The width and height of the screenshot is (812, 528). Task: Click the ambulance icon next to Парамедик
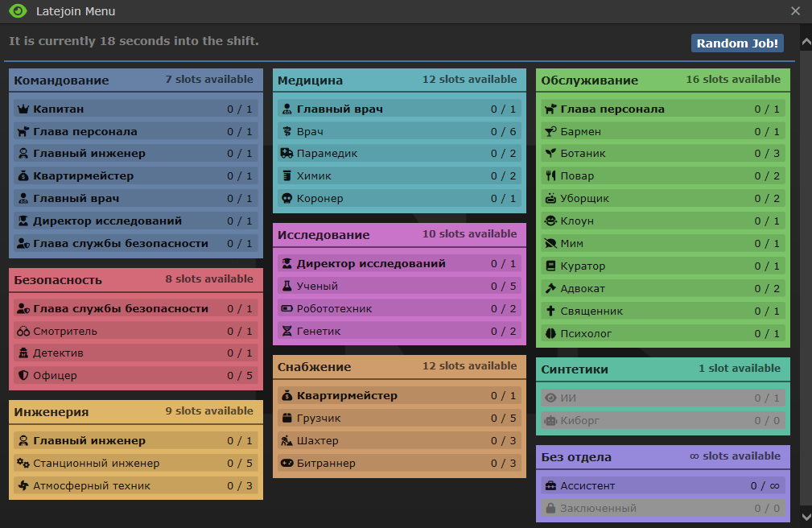(x=286, y=154)
